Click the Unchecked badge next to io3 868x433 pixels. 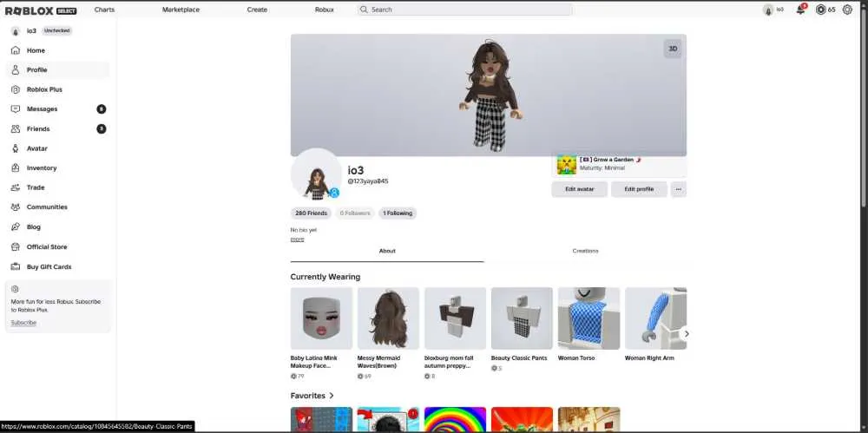point(57,31)
